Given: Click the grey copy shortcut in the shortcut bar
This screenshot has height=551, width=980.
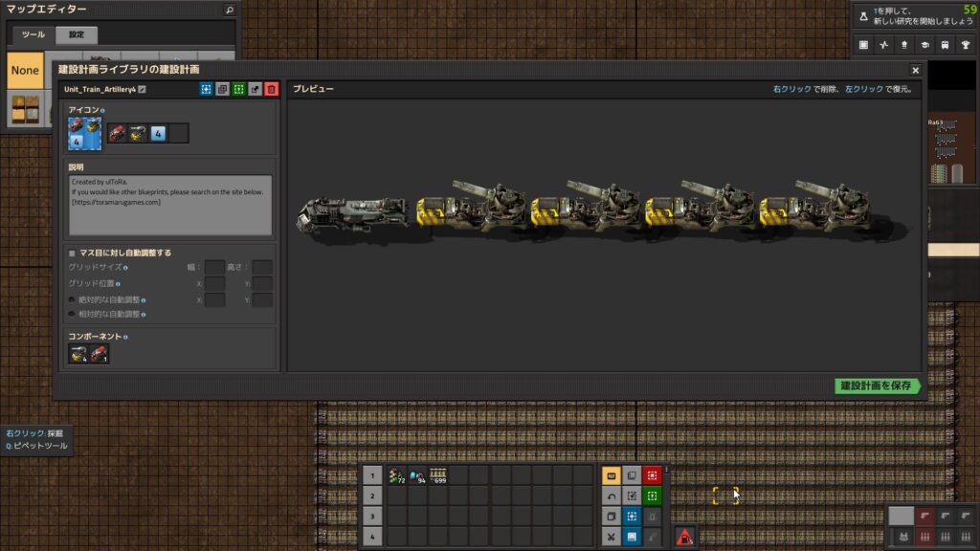Looking at the screenshot, I should click(612, 517).
